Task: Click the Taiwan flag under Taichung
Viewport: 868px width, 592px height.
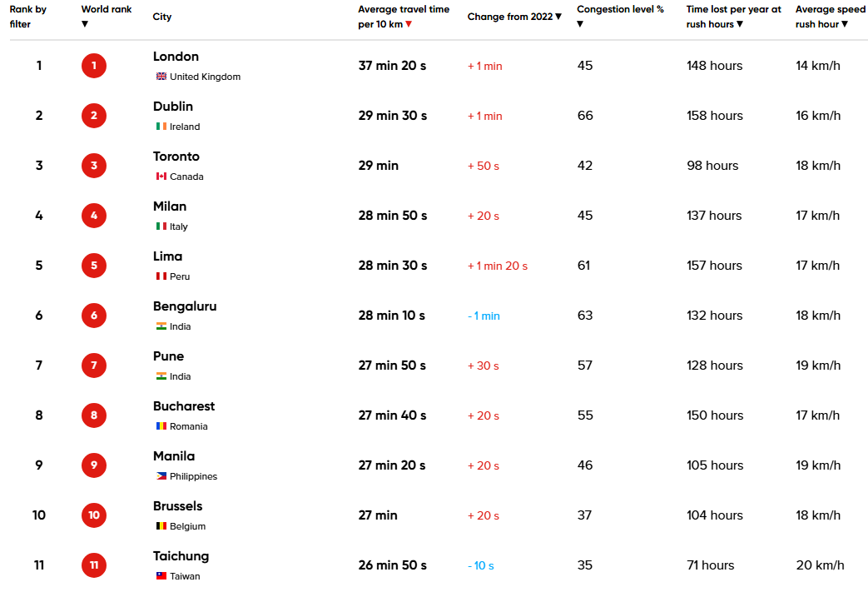Action: point(161,576)
